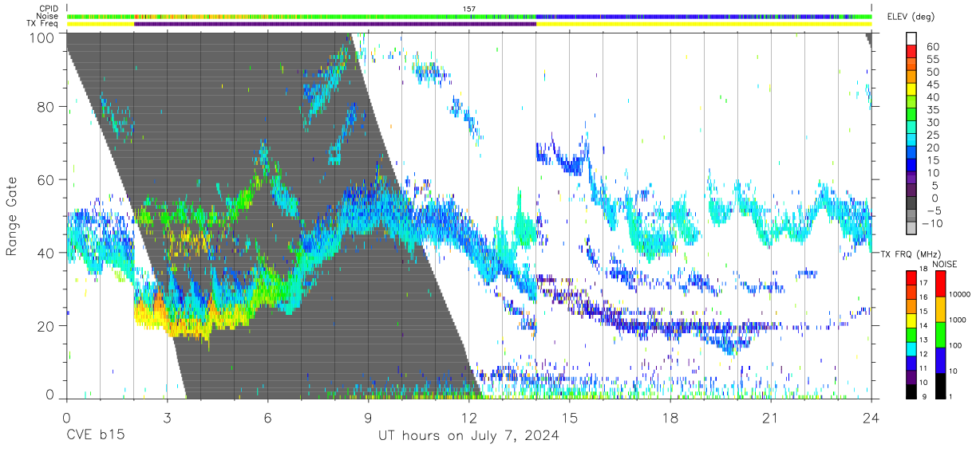Viewport: 980px width, 452px height.
Task: Click the orange segment of NOISE color bar
Action: tap(940, 309)
